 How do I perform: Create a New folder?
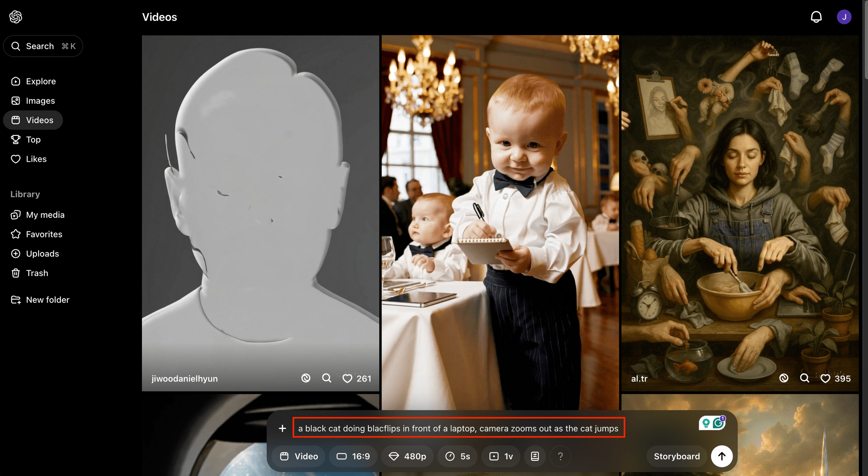click(x=40, y=300)
